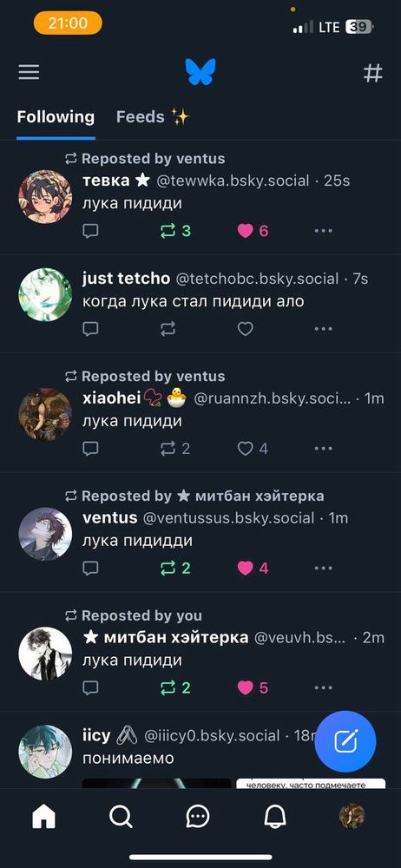Open your profile picture in bottom bar
This screenshot has height=868, width=401.
point(352,815)
